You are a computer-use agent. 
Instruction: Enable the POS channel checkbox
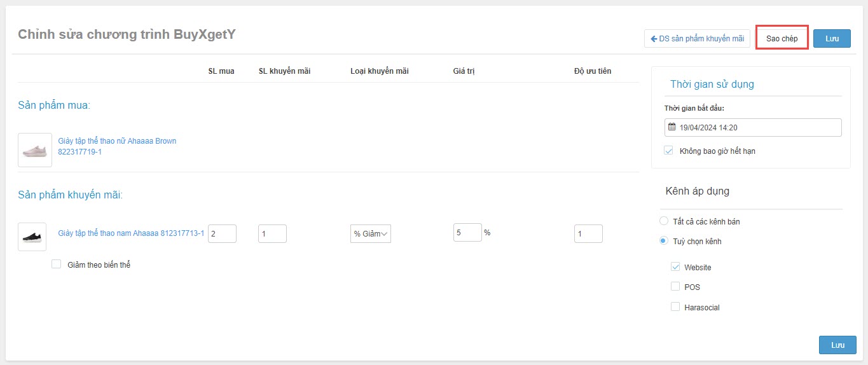point(675,286)
